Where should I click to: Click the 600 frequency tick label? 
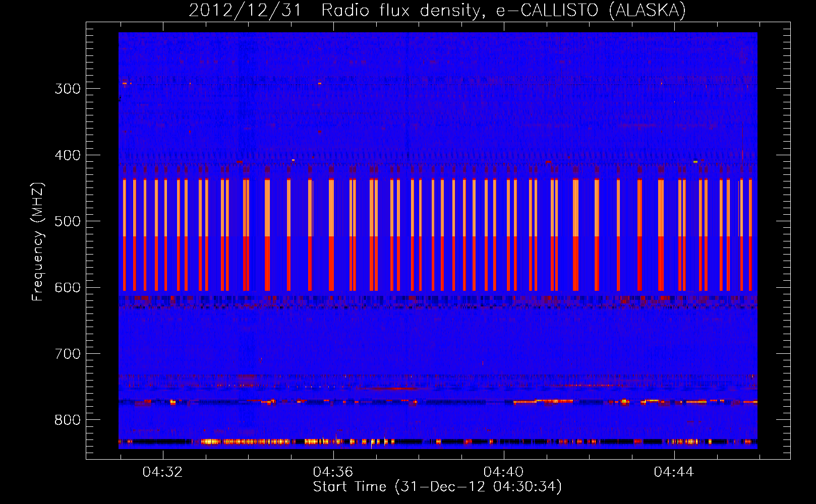click(68, 288)
